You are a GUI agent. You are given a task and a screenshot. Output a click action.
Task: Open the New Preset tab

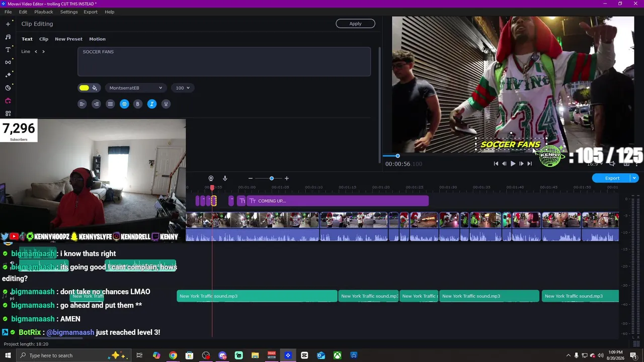coord(68,39)
